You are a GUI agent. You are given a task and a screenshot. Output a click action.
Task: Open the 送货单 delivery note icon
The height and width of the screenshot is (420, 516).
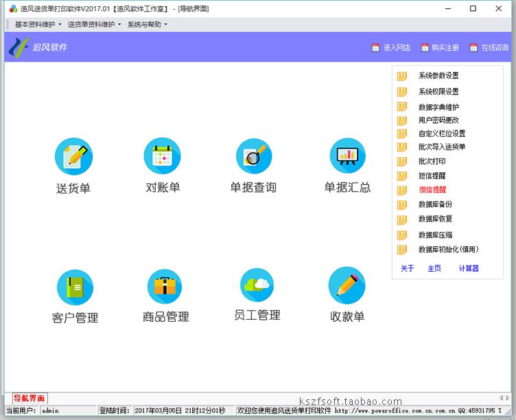[73, 156]
